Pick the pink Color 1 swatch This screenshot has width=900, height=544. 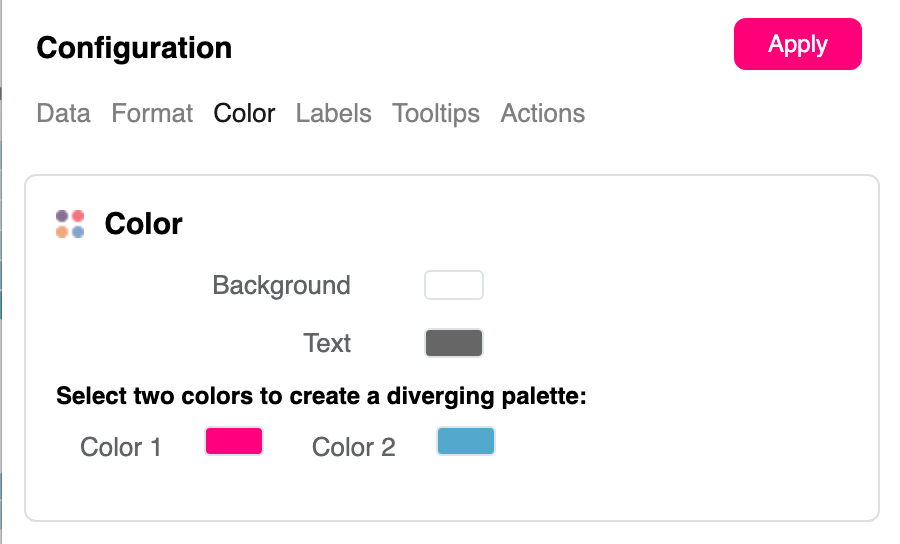[x=234, y=441]
